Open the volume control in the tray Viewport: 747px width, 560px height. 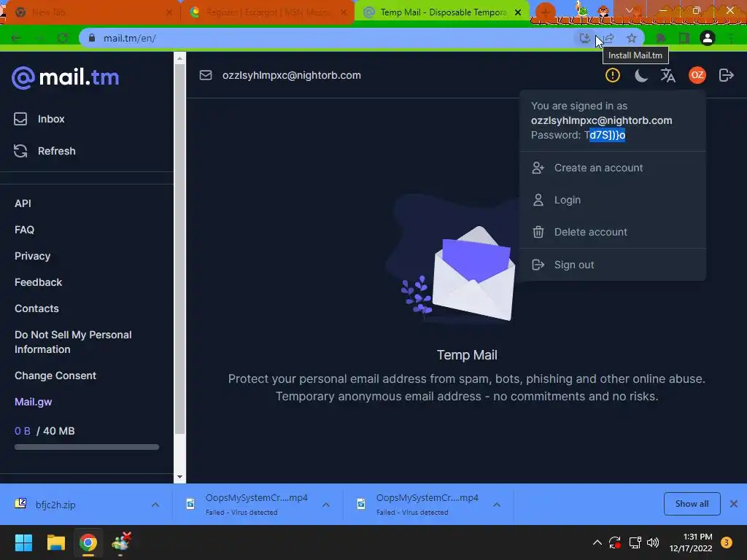[x=653, y=542]
